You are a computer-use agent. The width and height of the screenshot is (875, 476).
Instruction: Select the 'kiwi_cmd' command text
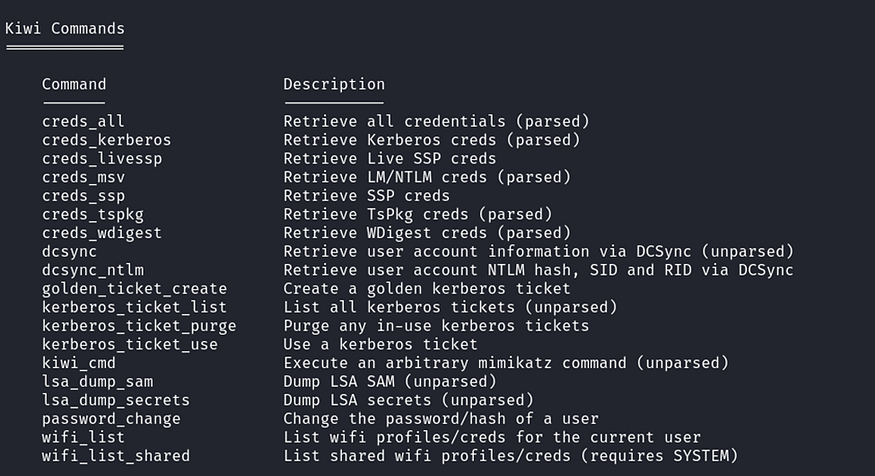click(x=79, y=363)
